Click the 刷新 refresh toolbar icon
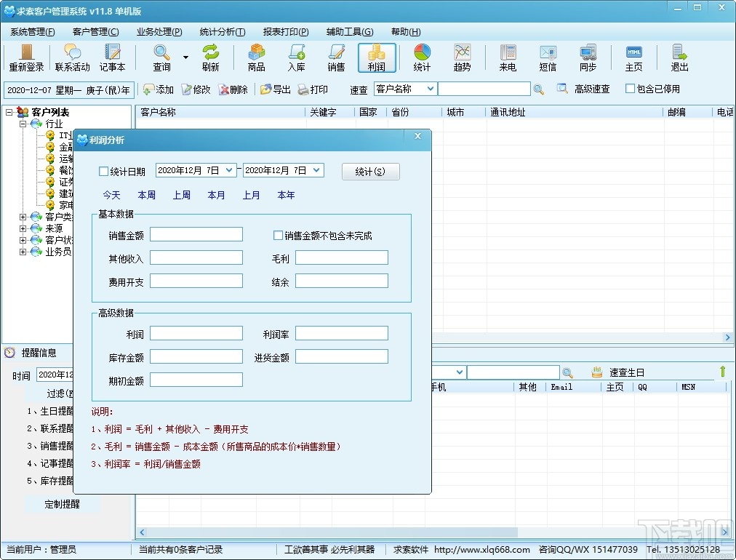Image resolution: width=736 pixels, height=560 pixels. pyautogui.click(x=211, y=58)
